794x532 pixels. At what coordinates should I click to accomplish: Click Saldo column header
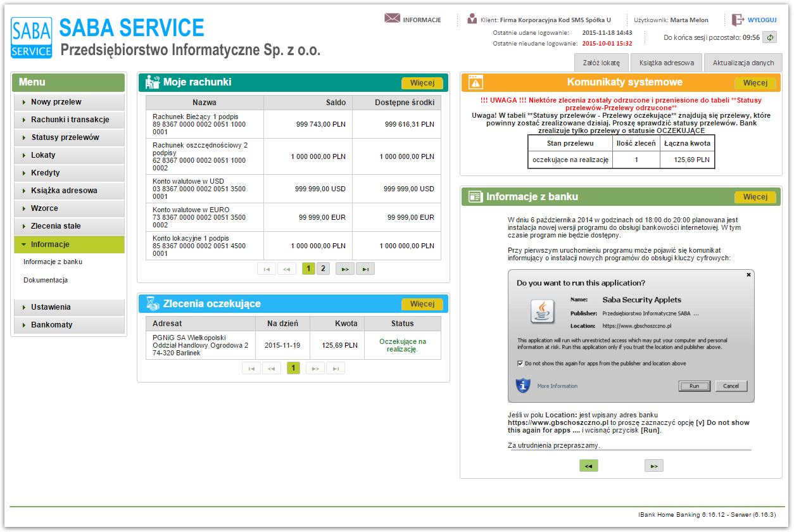click(x=308, y=103)
